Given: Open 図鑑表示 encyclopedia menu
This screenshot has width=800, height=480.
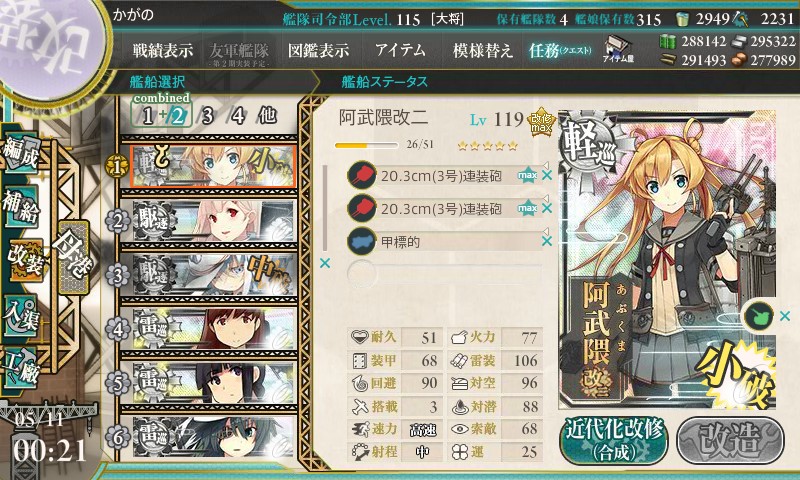Looking at the screenshot, I should pyautogui.click(x=318, y=50).
